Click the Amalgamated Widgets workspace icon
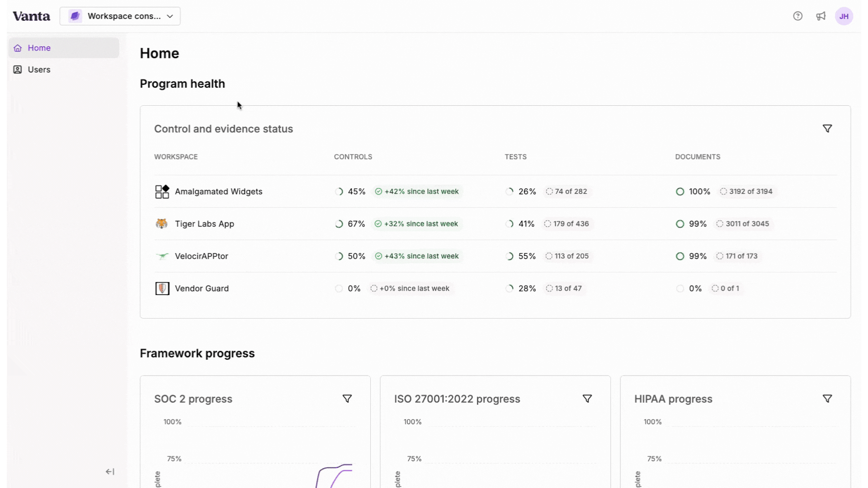Viewport: 868px width, 488px height. click(x=162, y=192)
